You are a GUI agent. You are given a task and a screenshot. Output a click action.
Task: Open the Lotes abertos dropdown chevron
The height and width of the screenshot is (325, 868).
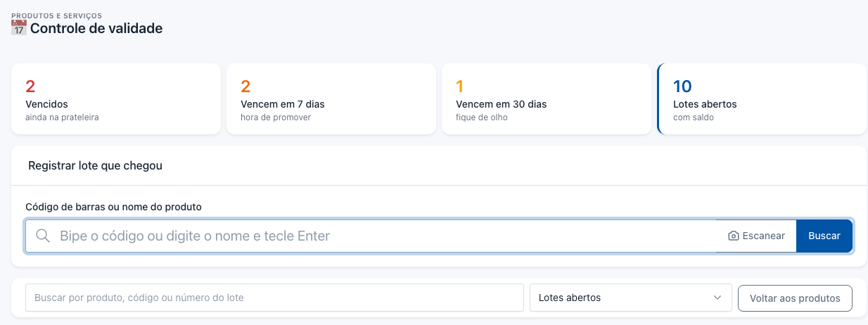click(x=717, y=298)
